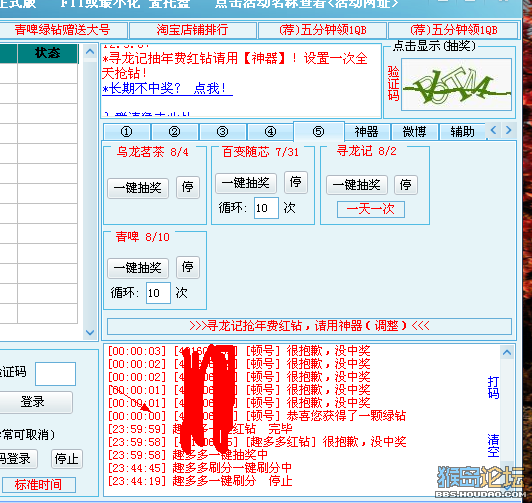The height and width of the screenshot is (503, 532).
Task: Click the 一天一次 button
Action: 371,209
